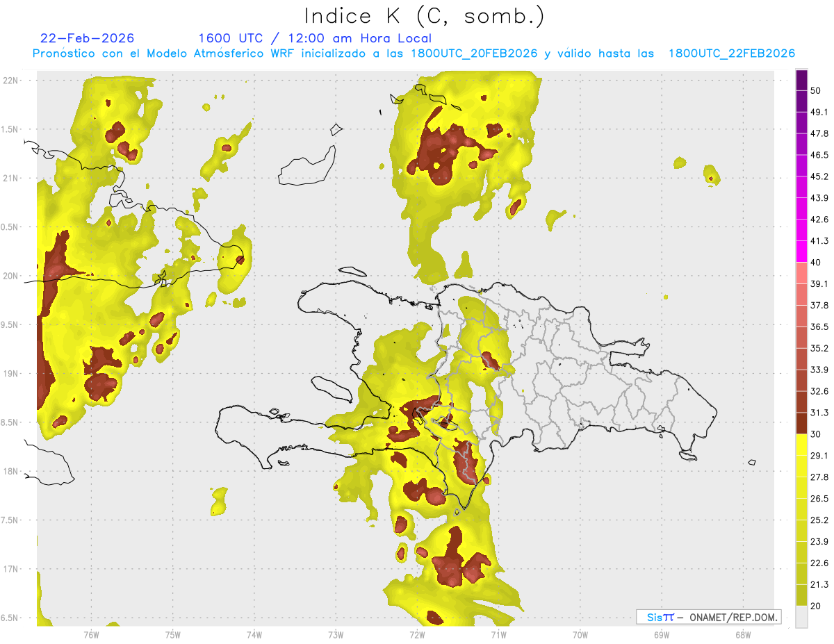Viewport: 834px width, 644px height.
Task: Click '1600 UTC / 12:00 am Hora Local'
Action: tap(314, 38)
